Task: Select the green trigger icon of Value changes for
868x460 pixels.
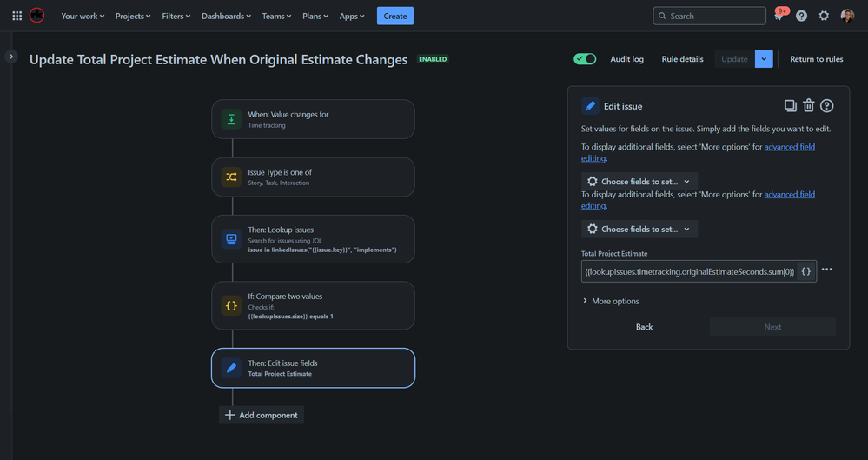Action: coord(231,119)
